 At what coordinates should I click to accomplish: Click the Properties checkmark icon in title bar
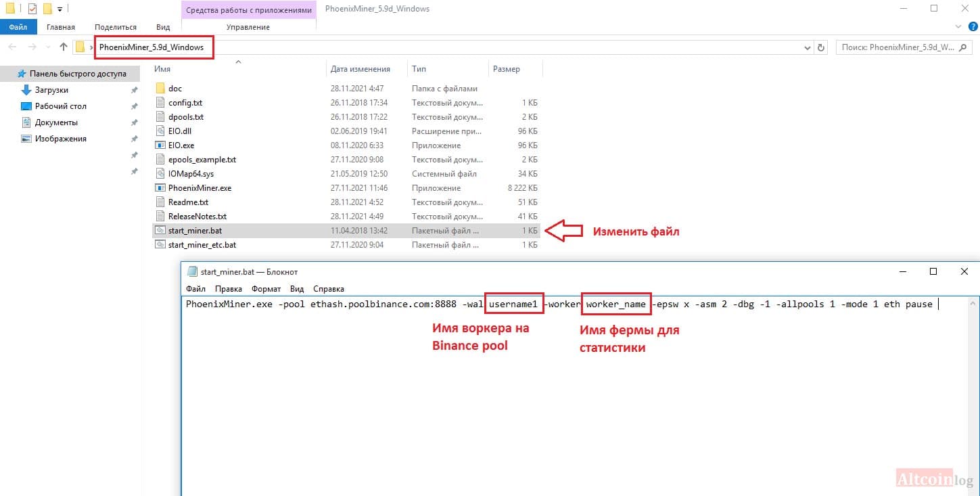pyautogui.click(x=32, y=9)
